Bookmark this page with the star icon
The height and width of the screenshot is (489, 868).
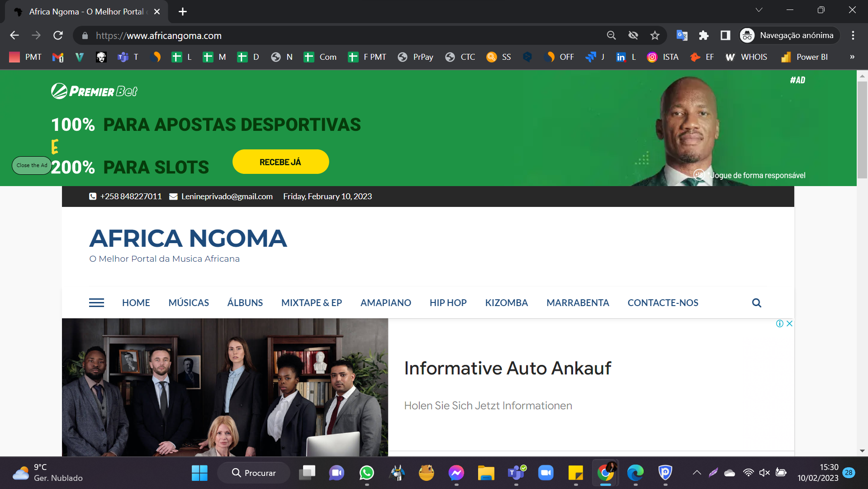[655, 35]
